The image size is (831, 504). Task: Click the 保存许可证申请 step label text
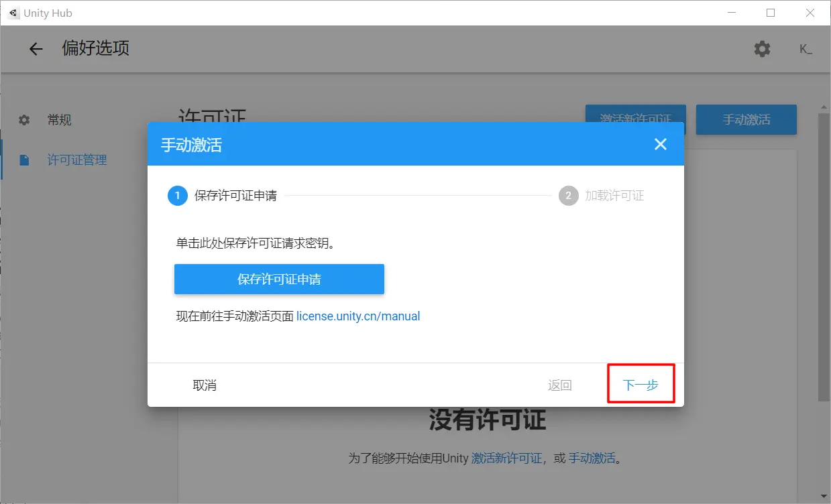click(x=235, y=196)
